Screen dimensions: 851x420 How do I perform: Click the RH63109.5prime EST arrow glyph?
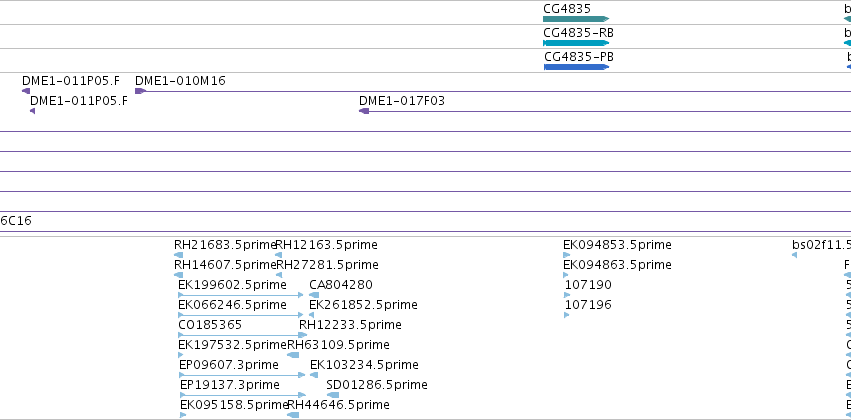point(293,355)
